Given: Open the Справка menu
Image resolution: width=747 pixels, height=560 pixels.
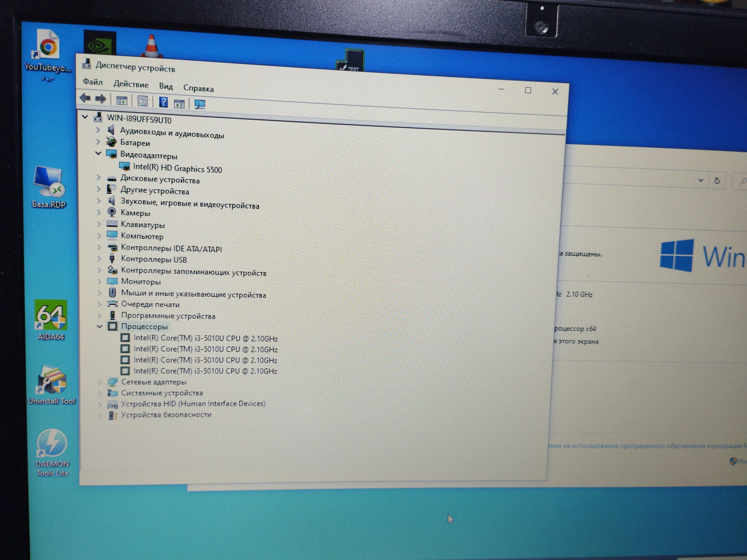Looking at the screenshot, I should [198, 88].
